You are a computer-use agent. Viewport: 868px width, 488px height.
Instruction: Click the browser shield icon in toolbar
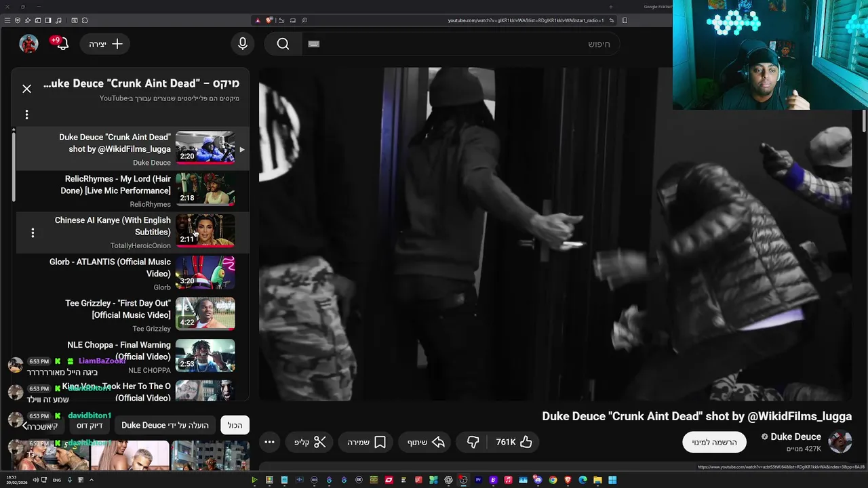[x=18, y=20]
